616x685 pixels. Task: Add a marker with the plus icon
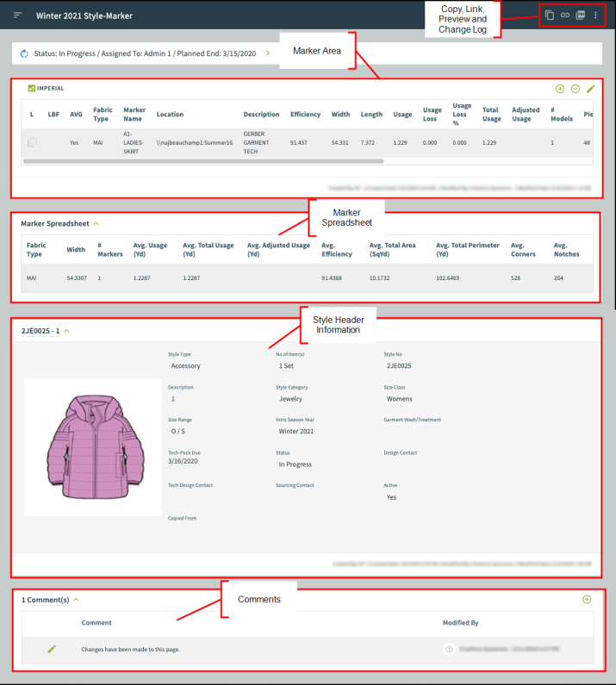point(560,89)
